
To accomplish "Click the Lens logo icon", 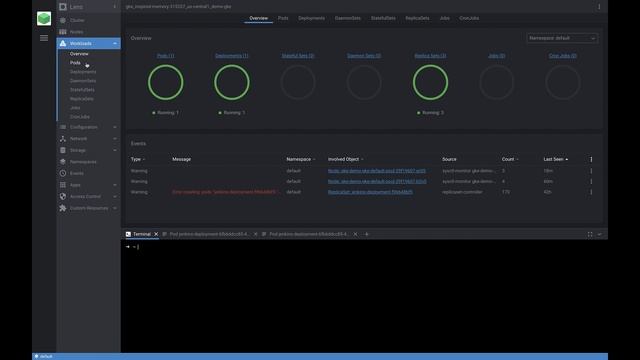I will click(x=62, y=7).
